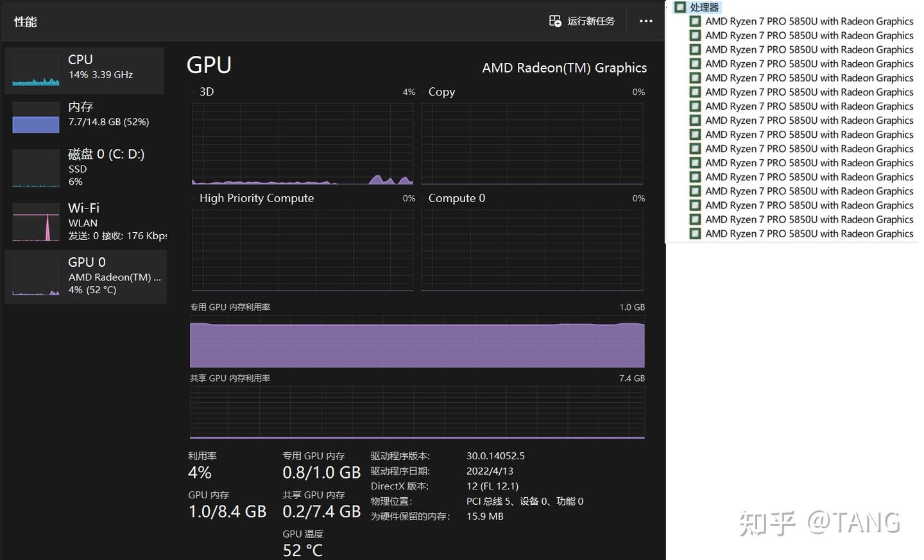
Task: Select the GPU 0 sidebar panel
Action: pyautogui.click(x=85, y=276)
